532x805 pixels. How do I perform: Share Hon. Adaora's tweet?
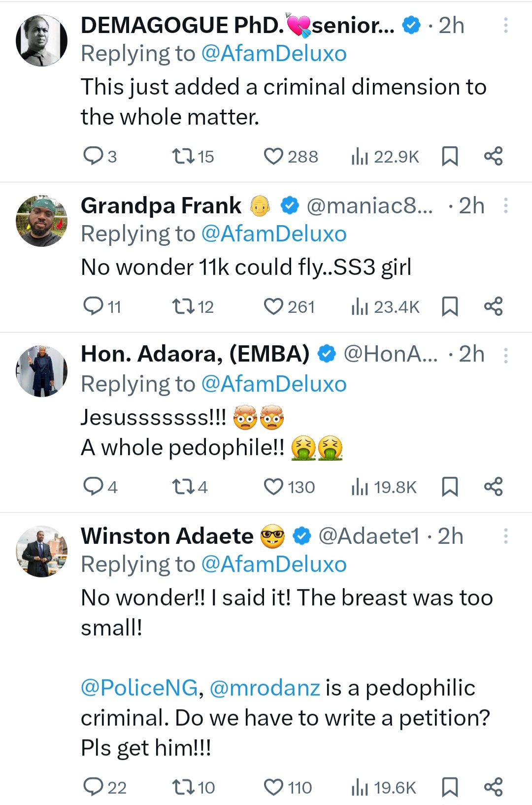point(493,487)
